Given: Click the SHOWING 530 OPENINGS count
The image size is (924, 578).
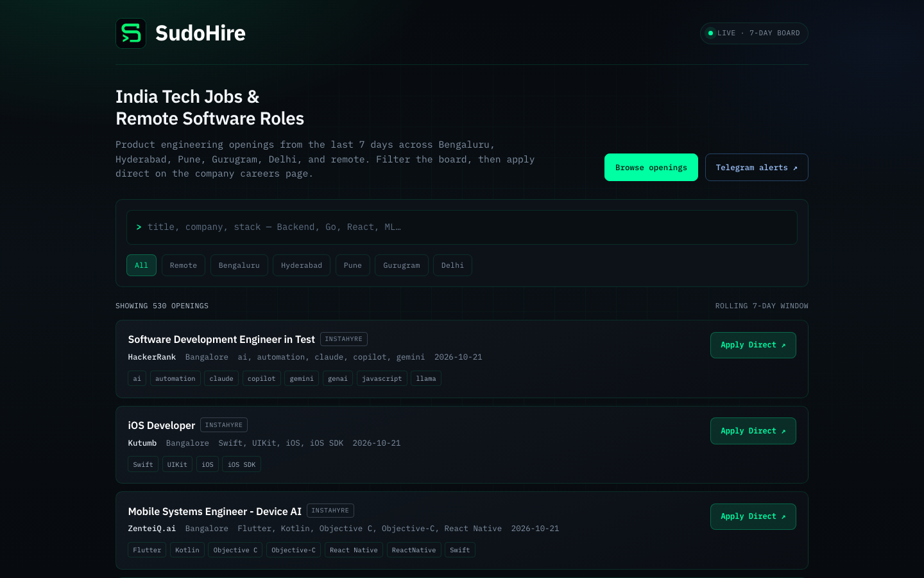Looking at the screenshot, I should pos(162,306).
